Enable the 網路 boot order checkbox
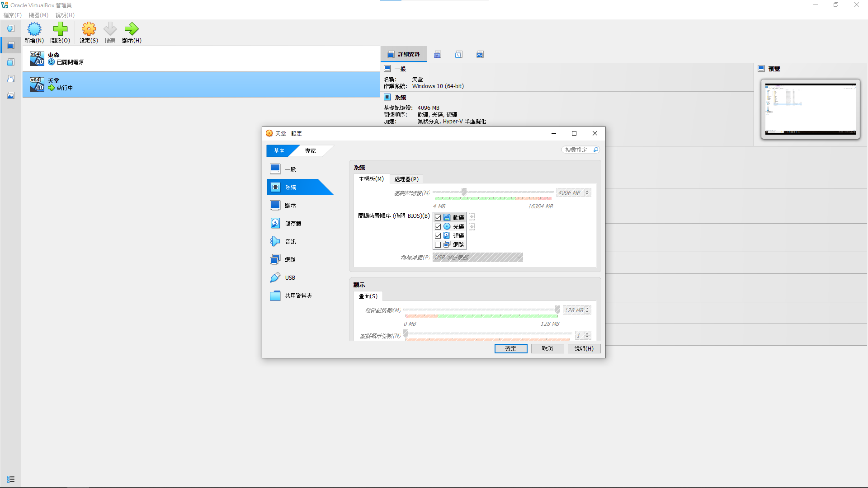868x488 pixels. coord(438,244)
